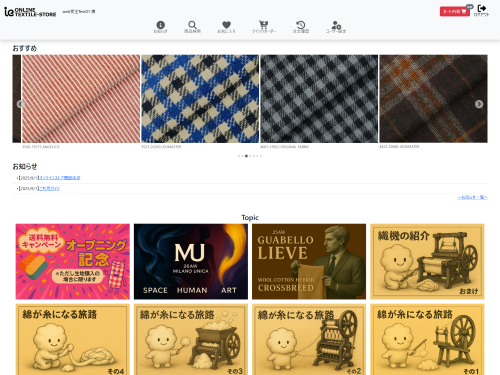This screenshot has width=500, height=375.
Task: Click the Topic section heading
Action: click(x=250, y=217)
